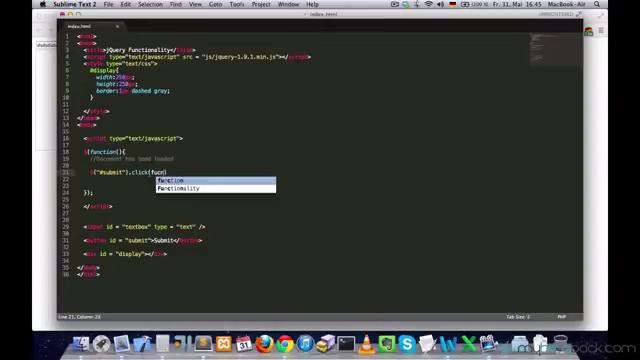Click the 'dashed gray' text on line 9
The height and width of the screenshot is (360, 640).
pyautogui.click(x=150, y=91)
